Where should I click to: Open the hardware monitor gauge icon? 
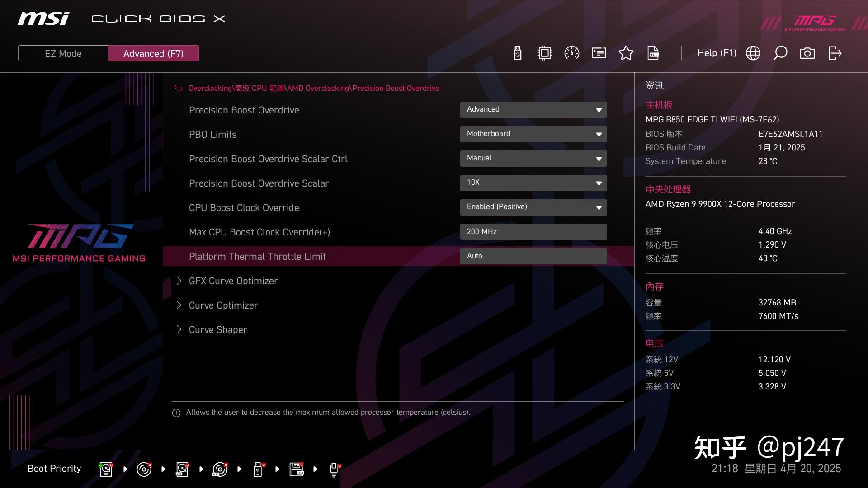coord(571,53)
